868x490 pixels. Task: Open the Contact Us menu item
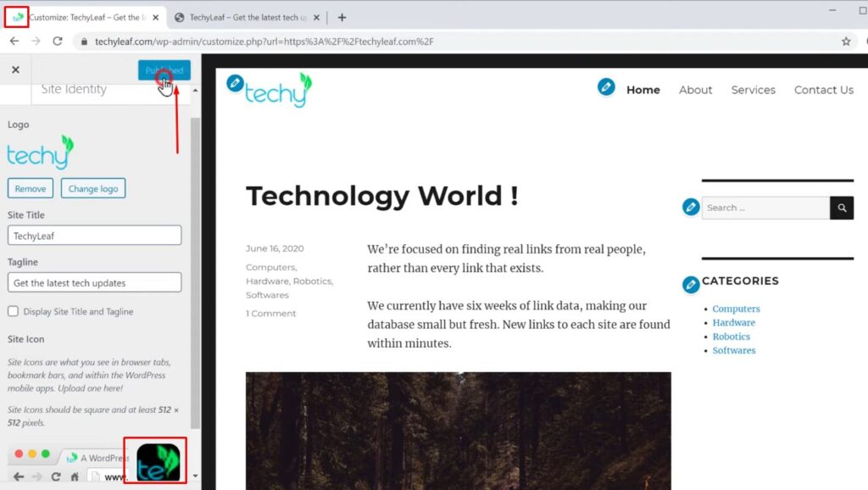[823, 90]
